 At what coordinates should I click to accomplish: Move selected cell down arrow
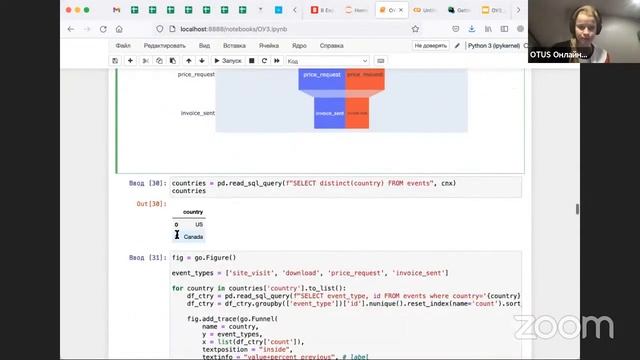coord(202,61)
